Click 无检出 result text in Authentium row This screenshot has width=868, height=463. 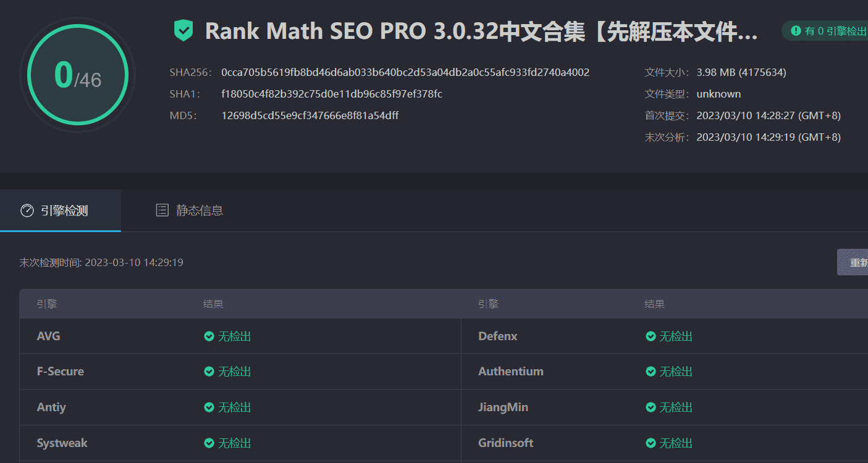(676, 372)
